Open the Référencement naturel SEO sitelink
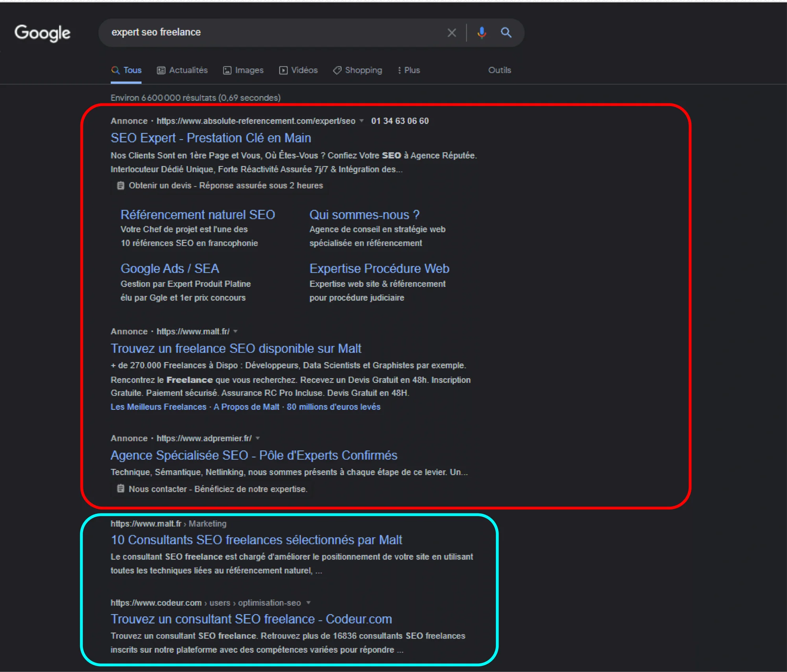Viewport: 787px width, 672px height. [x=198, y=215]
